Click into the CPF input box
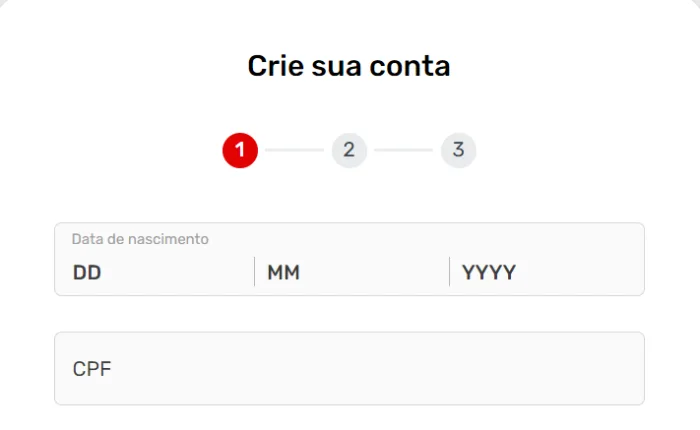 pos(349,368)
